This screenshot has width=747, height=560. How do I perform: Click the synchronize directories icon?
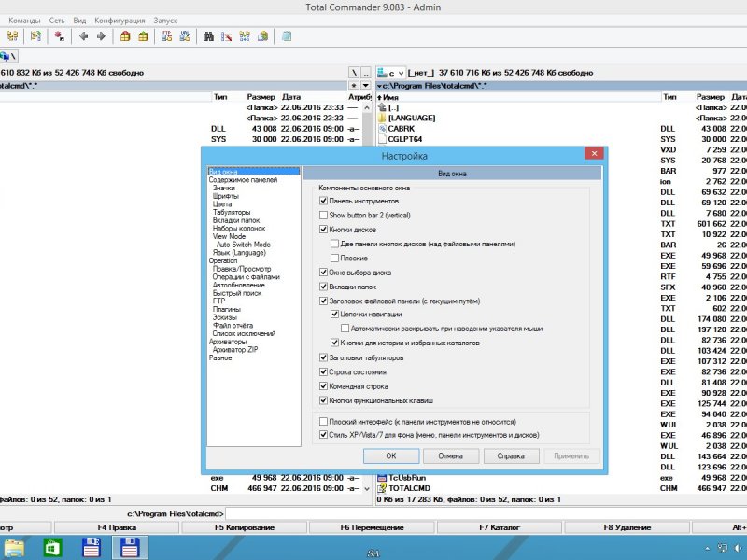tap(245, 36)
